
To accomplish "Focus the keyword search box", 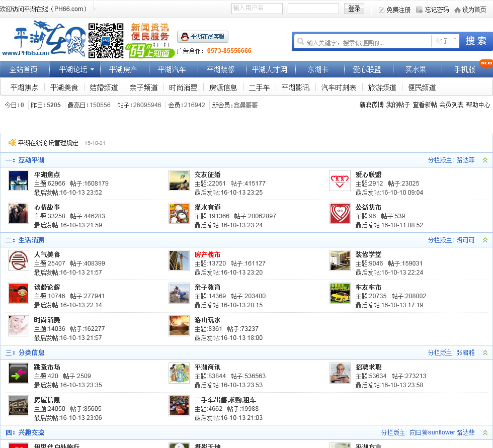I will (x=363, y=41).
